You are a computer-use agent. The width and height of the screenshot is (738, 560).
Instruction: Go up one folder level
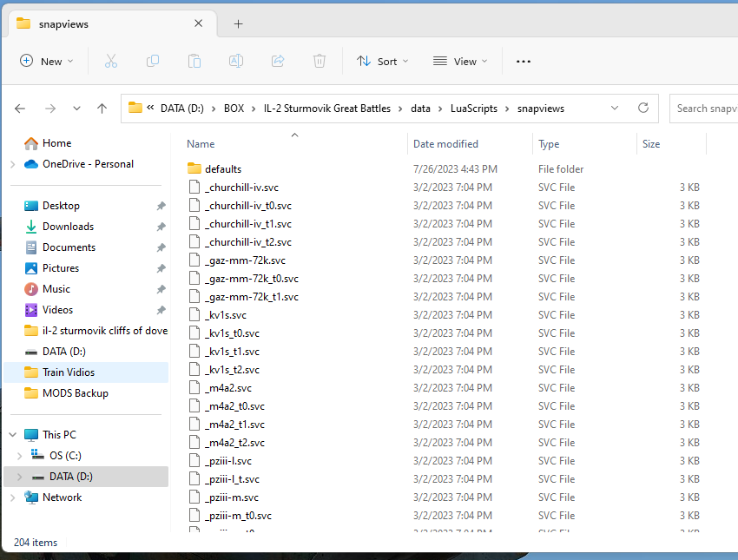click(102, 109)
